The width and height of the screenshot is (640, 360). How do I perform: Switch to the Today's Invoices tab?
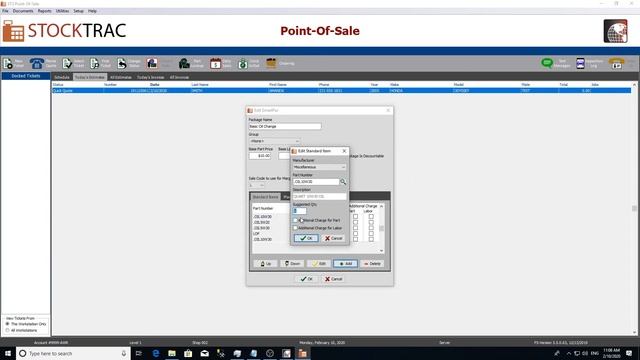[x=151, y=77]
